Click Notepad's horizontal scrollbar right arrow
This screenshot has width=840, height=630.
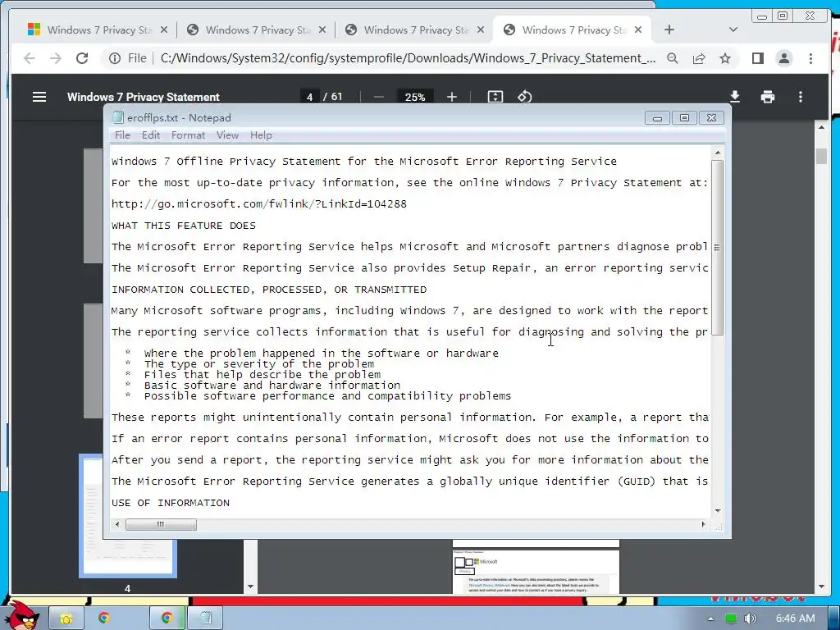[703, 524]
